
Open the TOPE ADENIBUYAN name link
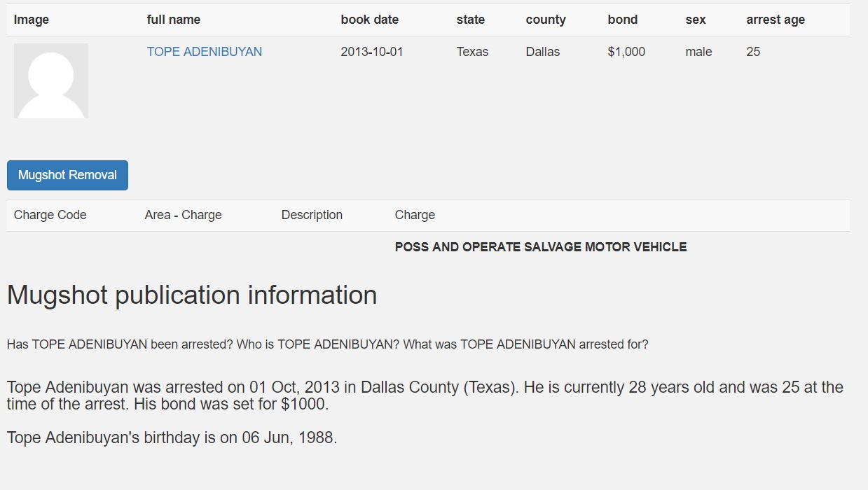click(204, 52)
